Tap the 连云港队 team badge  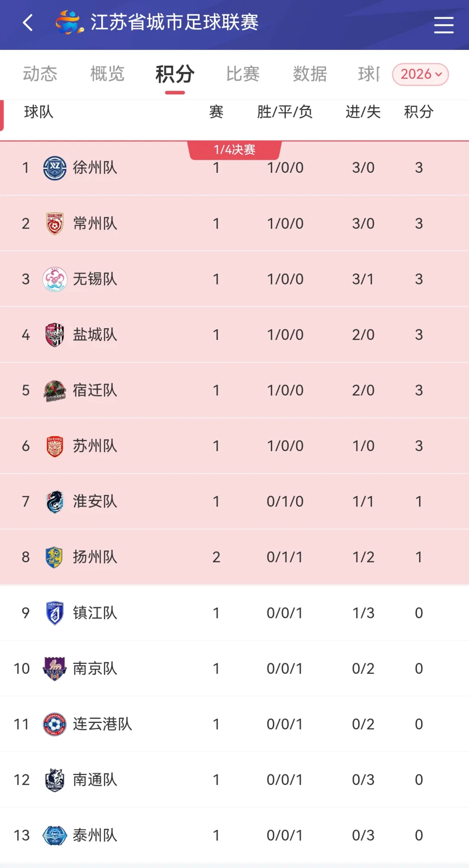click(x=55, y=724)
